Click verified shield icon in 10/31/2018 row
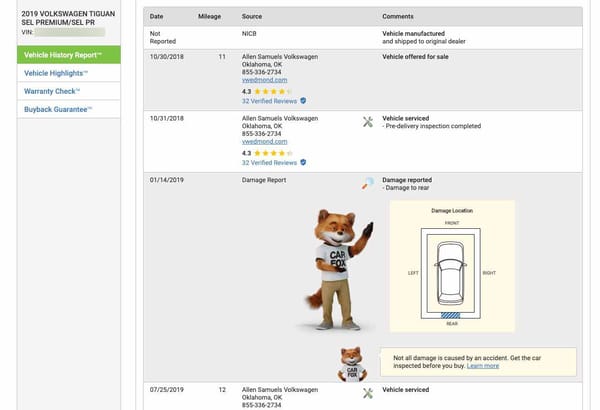Viewport: 600px width, 410px height. click(x=303, y=162)
